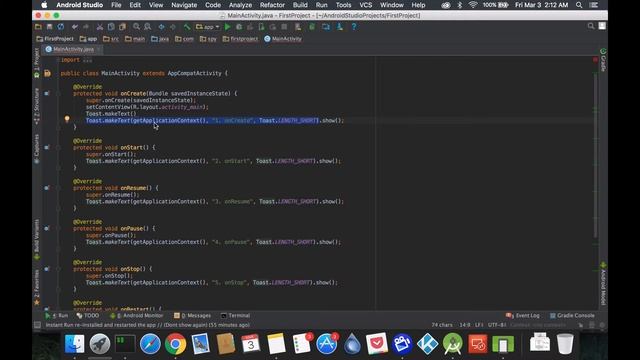Toggle tool window bars via status corner icon
Image resolution: width=640 pixels, height=360 pixels.
click(37, 325)
